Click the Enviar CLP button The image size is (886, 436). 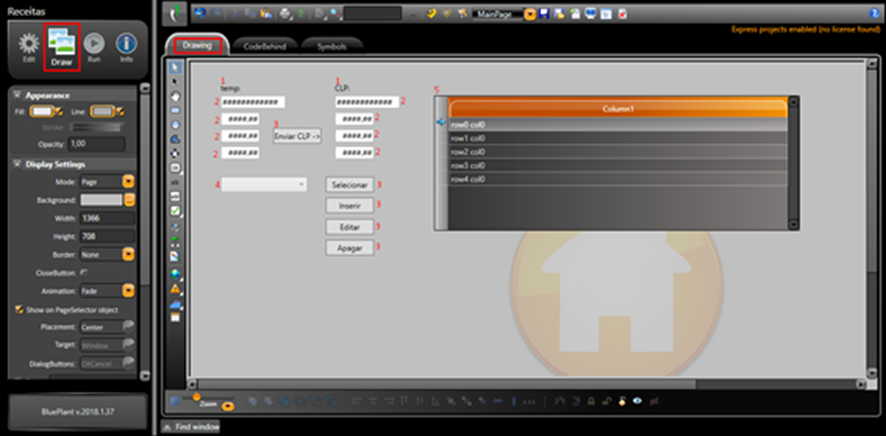point(296,135)
